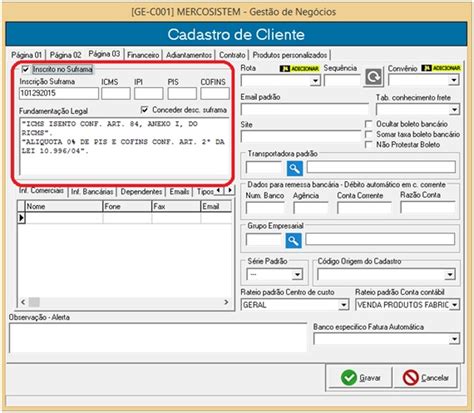Click the Cancelar button
474x413 pixels.
click(426, 378)
